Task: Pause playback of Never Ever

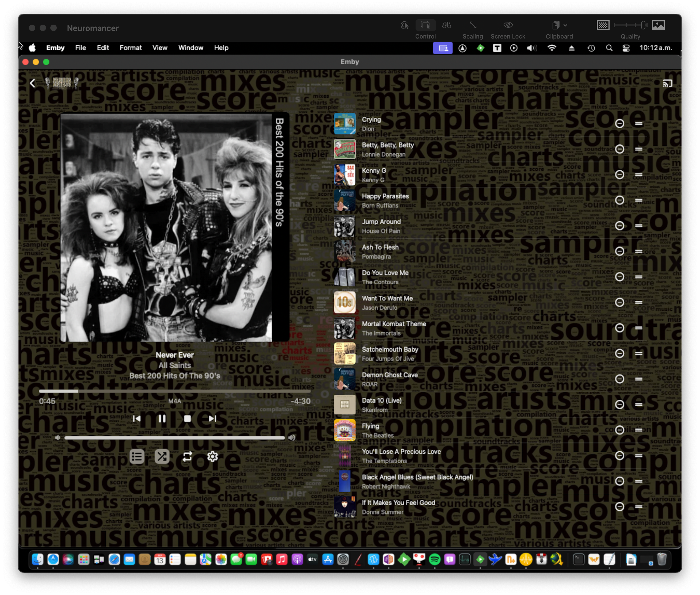Action: click(x=162, y=418)
